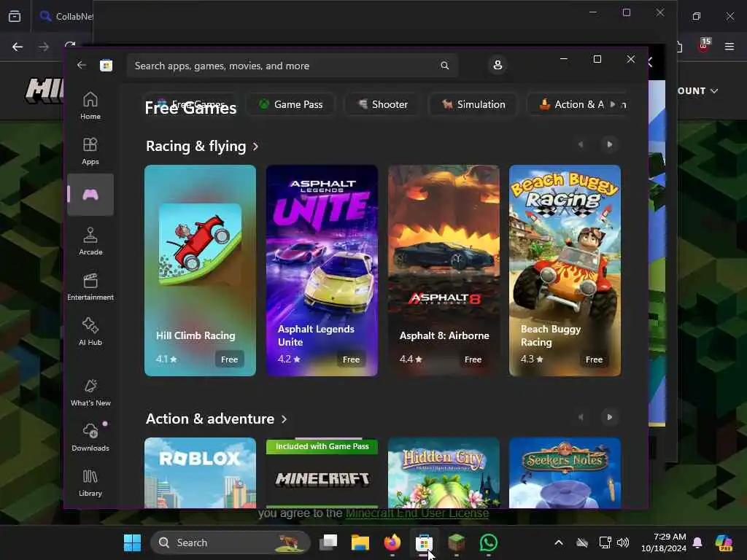Click the Microsoft Store logo icon
The width and height of the screenshot is (747, 560).
pos(106,65)
